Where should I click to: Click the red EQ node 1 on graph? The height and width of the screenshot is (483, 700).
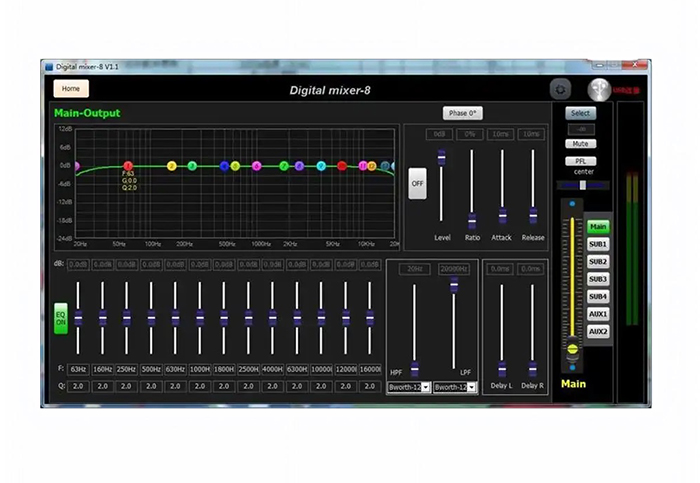click(x=127, y=166)
